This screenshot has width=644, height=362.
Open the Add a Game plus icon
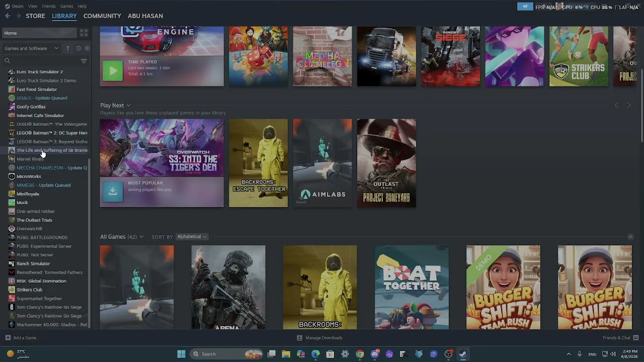(x=8, y=338)
